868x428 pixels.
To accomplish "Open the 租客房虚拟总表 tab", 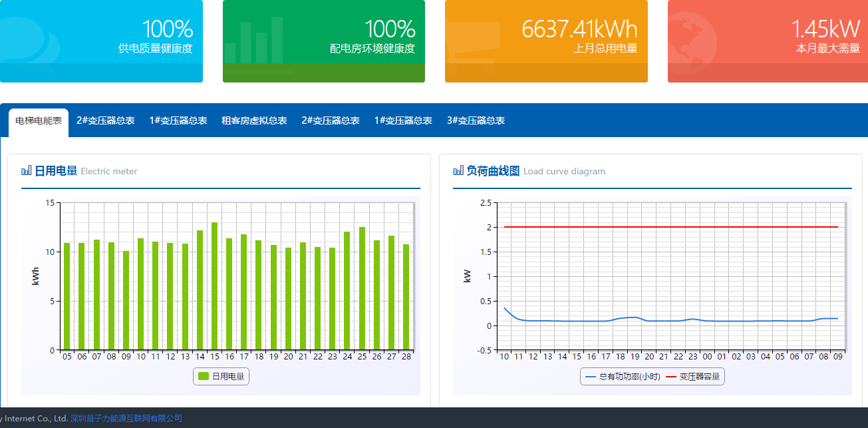I will point(254,120).
